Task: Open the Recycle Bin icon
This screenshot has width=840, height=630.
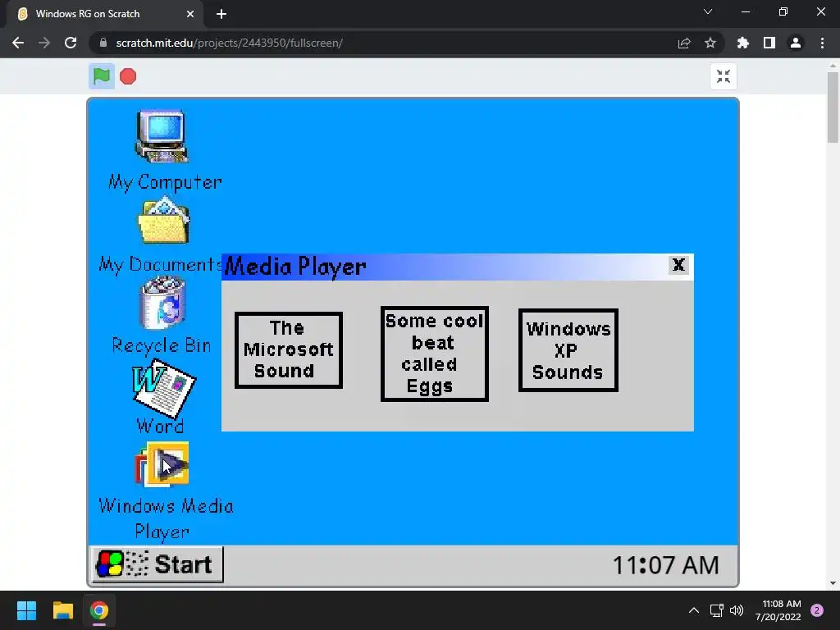Action: click(163, 303)
